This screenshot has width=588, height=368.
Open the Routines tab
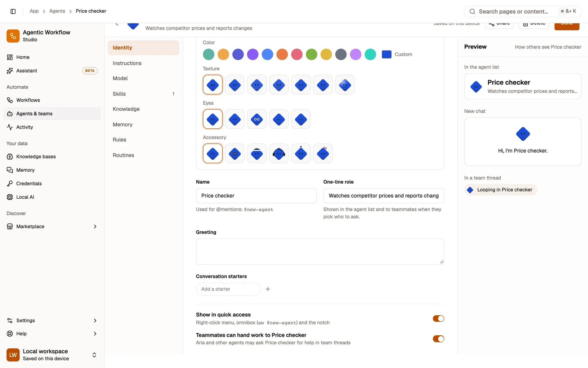tap(143, 155)
